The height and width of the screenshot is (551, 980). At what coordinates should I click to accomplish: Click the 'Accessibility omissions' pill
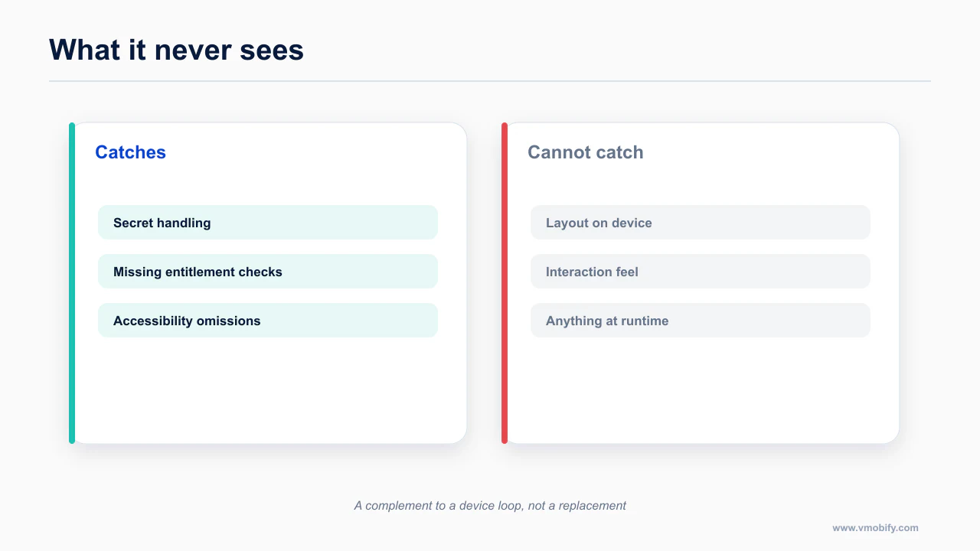[268, 321]
